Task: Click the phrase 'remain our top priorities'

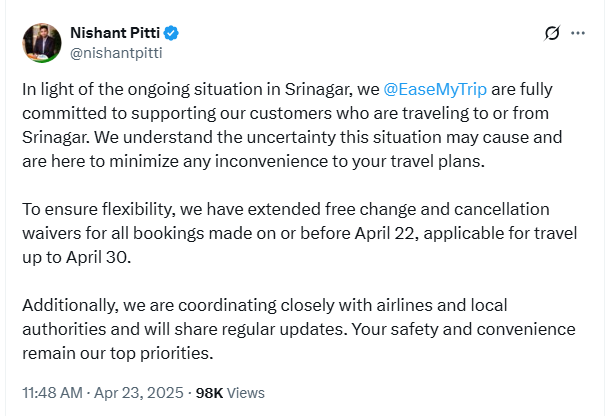Action: pyautogui.click(x=116, y=353)
